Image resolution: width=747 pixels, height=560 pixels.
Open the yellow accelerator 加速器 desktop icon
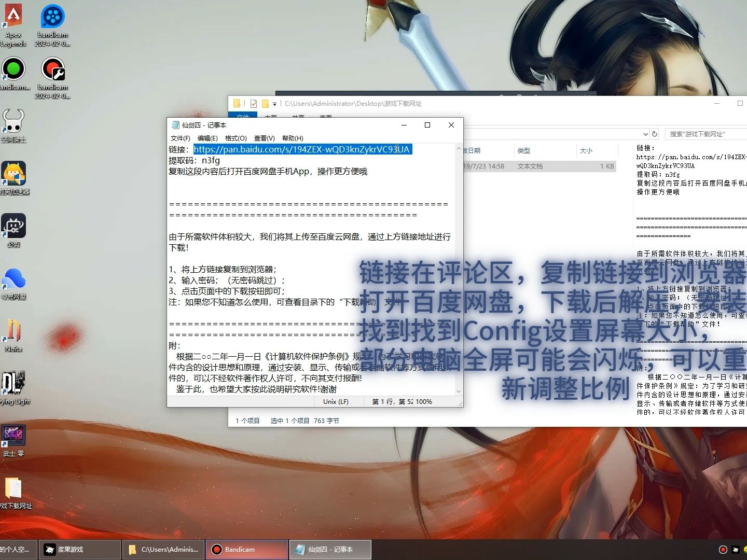coord(13,178)
